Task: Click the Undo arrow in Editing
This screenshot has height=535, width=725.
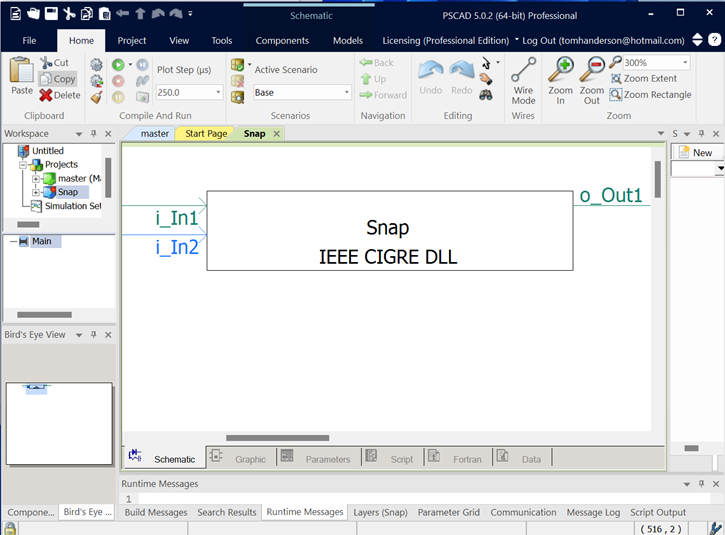Action: point(430,76)
